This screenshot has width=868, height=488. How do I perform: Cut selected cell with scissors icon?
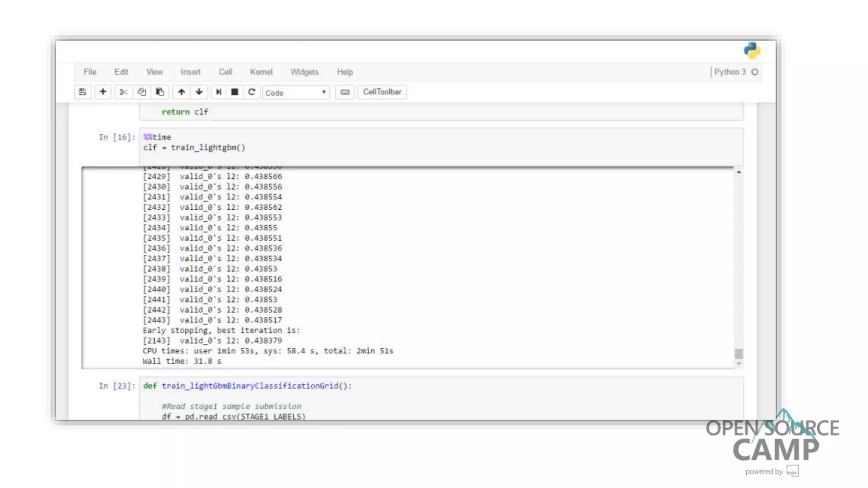[123, 92]
